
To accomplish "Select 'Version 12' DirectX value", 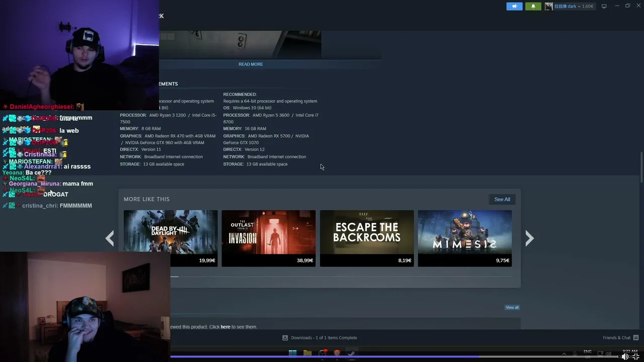I will [254, 149].
